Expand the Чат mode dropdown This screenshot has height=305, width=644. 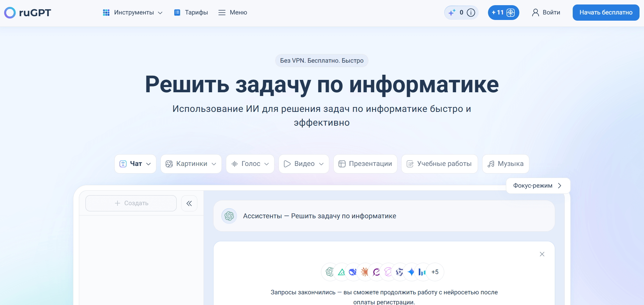[135, 164]
